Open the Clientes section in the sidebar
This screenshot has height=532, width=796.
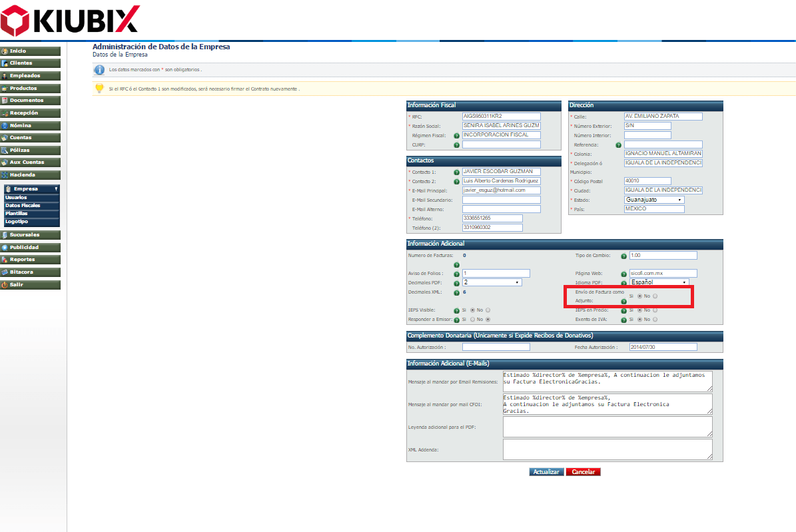pyautogui.click(x=30, y=63)
